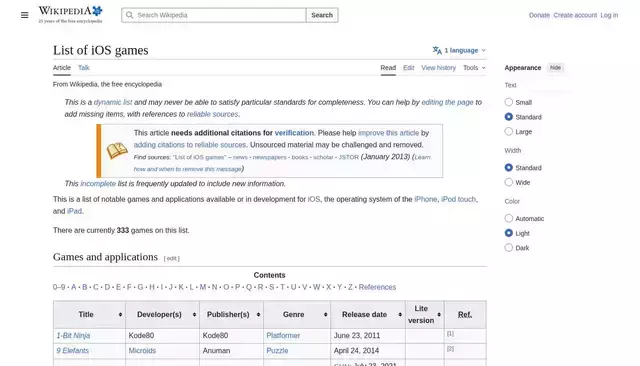Open the iPod touch link
Image resolution: width=640 pixels, height=366 pixels.
[458, 199]
